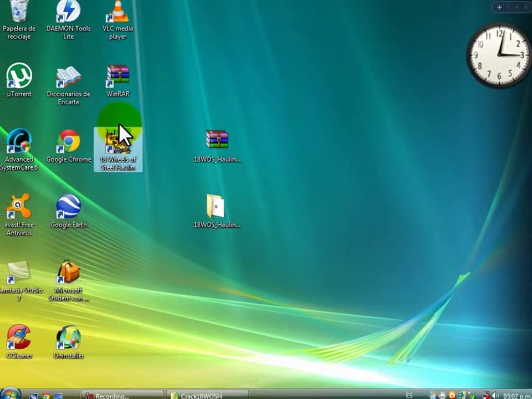Click the network connection tray icon
Viewport: 532px width, 399px height.
(486, 396)
